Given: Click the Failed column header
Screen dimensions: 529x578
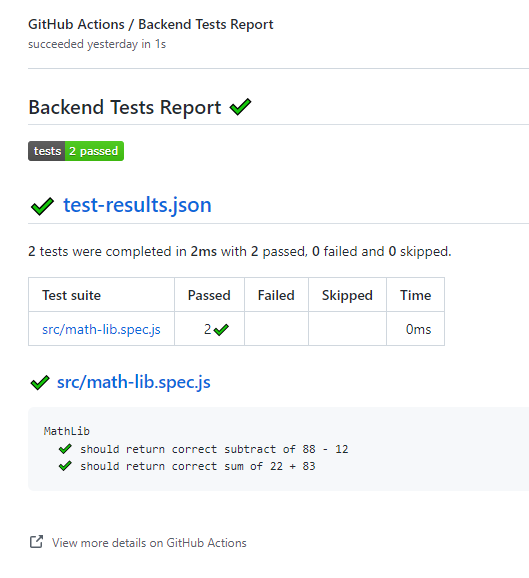Looking at the screenshot, I should tap(276, 295).
